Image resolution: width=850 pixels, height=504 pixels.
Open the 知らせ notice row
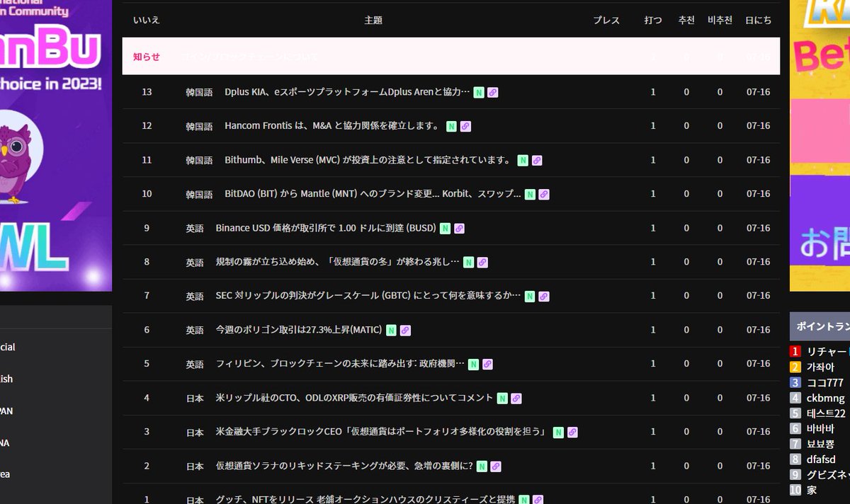tap(450, 57)
